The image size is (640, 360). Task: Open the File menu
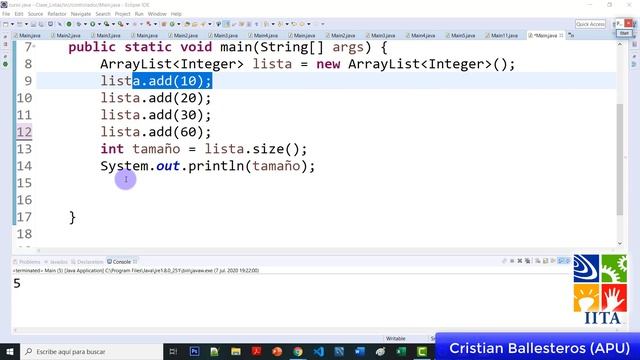(x=6, y=14)
